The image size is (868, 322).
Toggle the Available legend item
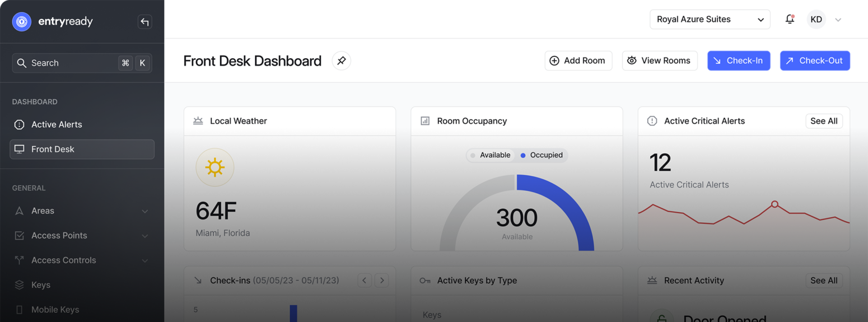[491, 155]
